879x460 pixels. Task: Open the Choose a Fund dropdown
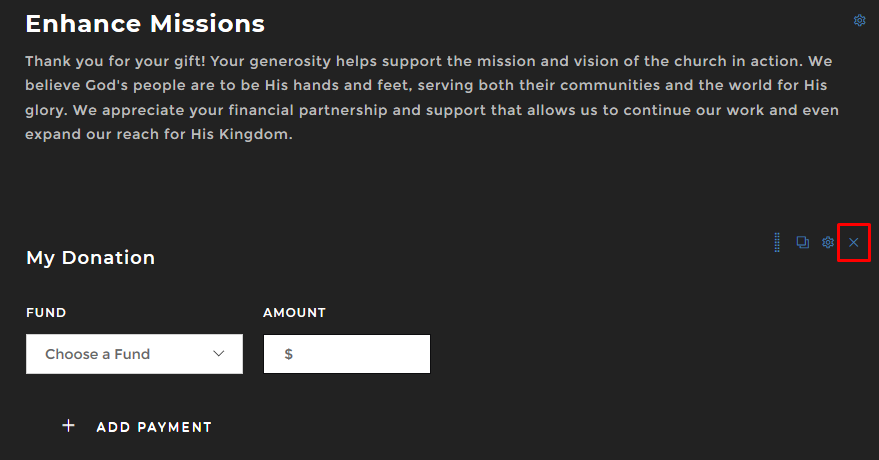pyautogui.click(x=134, y=354)
